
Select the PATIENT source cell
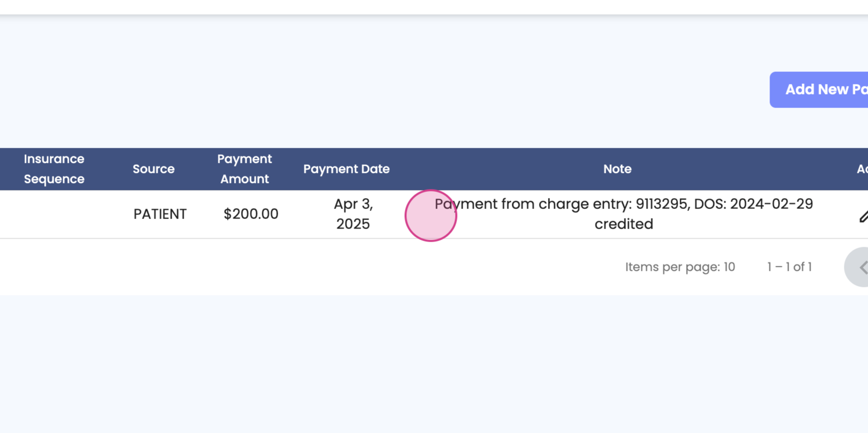click(x=160, y=214)
